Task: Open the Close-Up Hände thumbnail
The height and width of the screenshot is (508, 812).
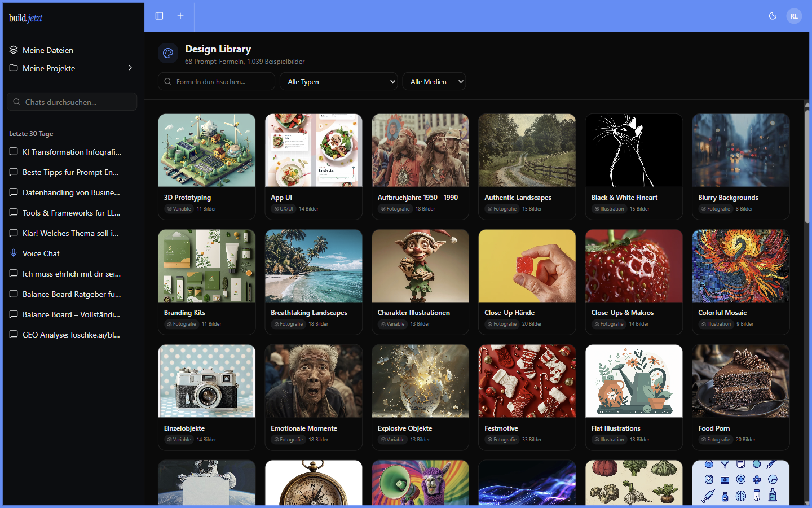Action: point(527,266)
